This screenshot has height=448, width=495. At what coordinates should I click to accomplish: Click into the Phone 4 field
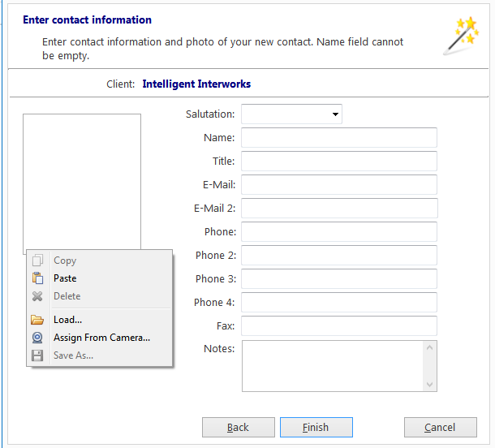coord(339,302)
